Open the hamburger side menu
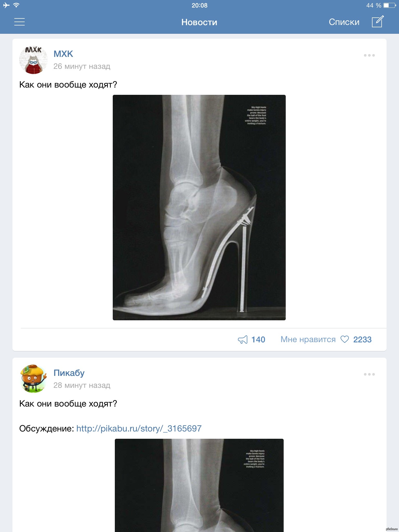This screenshot has width=399, height=532. 19,22
